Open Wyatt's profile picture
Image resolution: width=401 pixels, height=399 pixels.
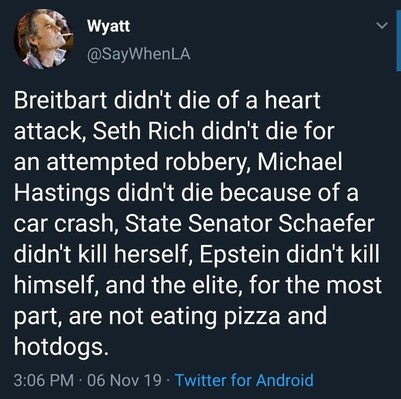pyautogui.click(x=44, y=39)
